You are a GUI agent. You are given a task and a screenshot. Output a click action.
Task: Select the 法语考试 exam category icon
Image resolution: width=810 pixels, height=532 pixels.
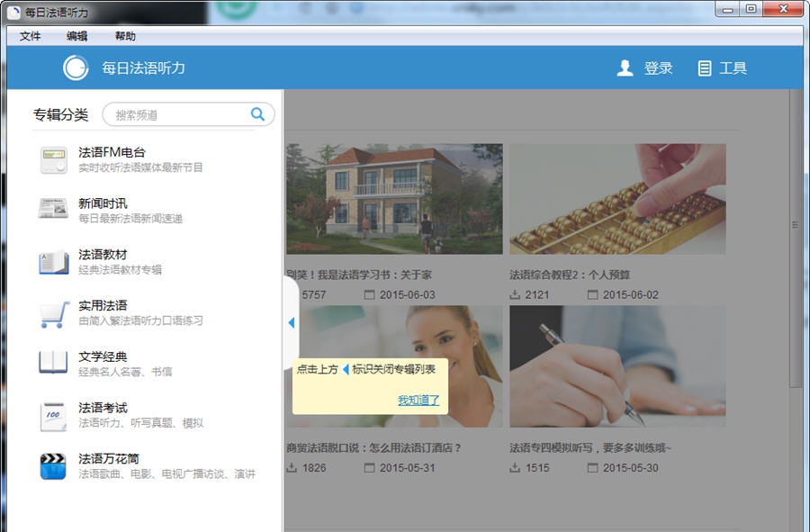(x=54, y=414)
